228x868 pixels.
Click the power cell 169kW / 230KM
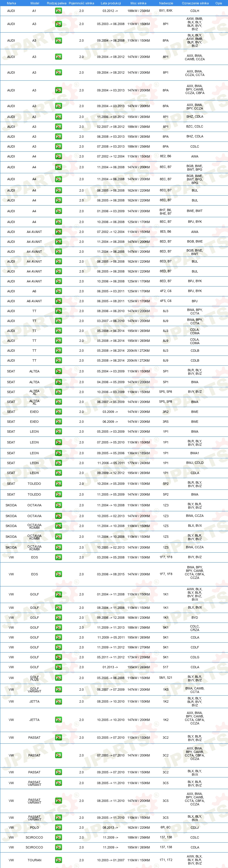point(138,618)
